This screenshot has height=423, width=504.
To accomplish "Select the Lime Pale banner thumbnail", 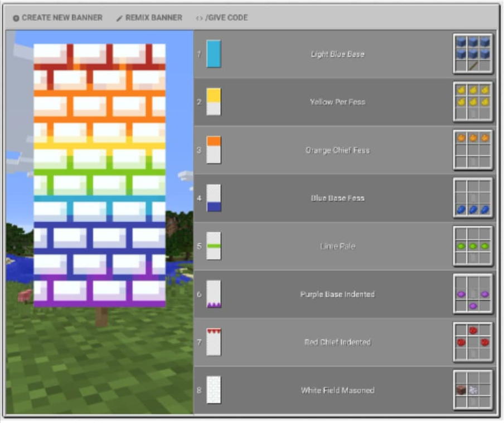I will coord(214,246).
